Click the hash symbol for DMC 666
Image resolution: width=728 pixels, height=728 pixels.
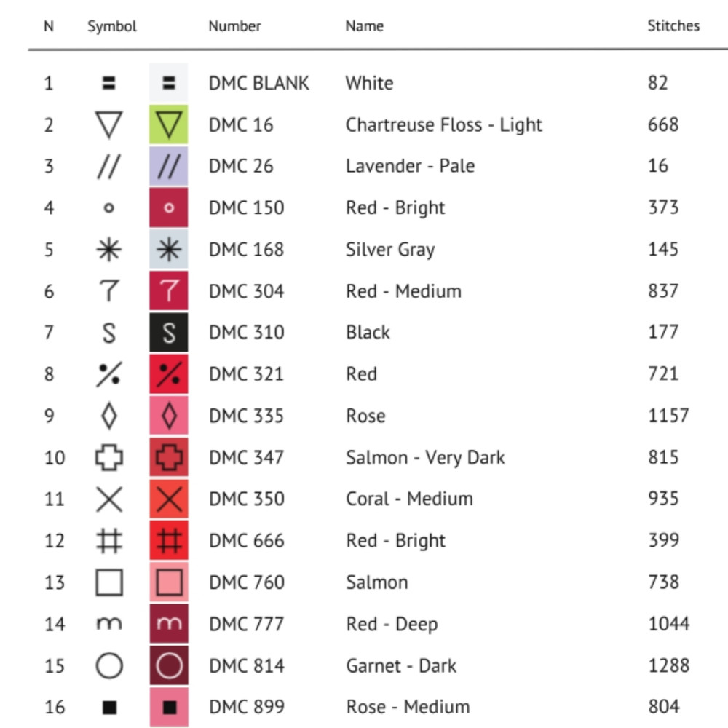tap(108, 541)
